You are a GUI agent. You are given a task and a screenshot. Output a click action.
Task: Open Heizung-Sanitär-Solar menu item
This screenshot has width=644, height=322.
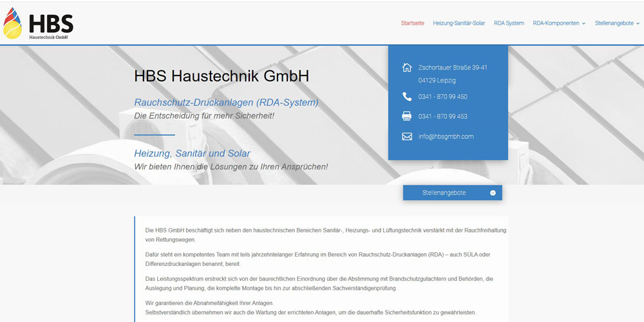[x=459, y=23]
